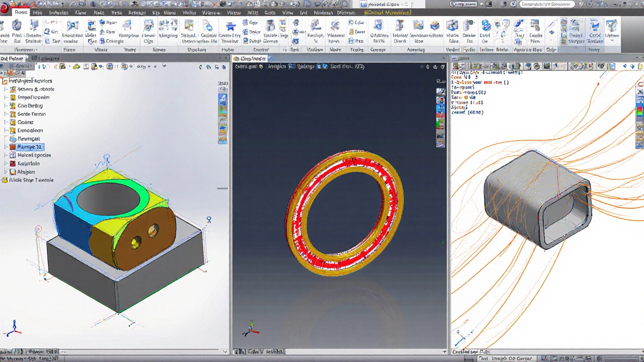Click the Zoom to Fit icon above the part tree
Viewport: 644px width, 362px height.
tap(75, 66)
